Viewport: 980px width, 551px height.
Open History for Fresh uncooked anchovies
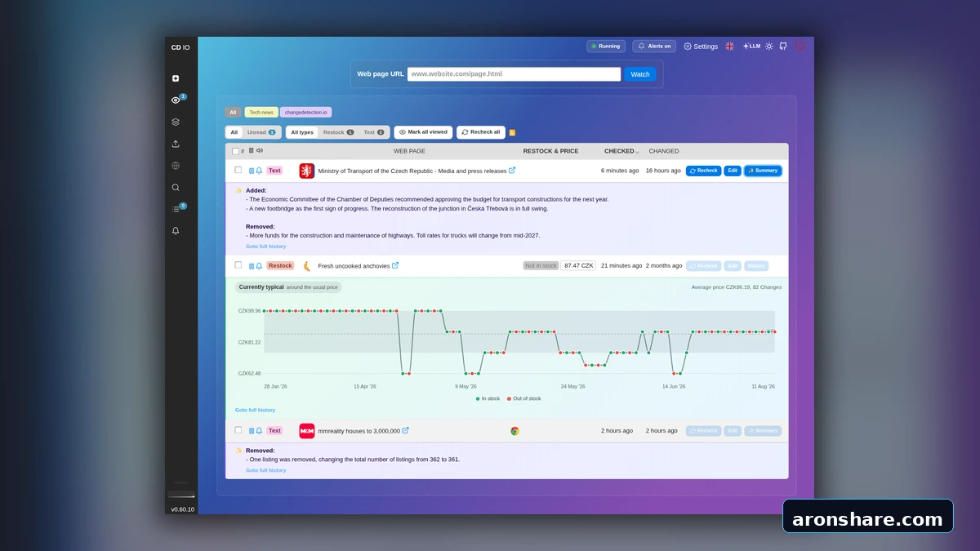pyautogui.click(x=756, y=265)
